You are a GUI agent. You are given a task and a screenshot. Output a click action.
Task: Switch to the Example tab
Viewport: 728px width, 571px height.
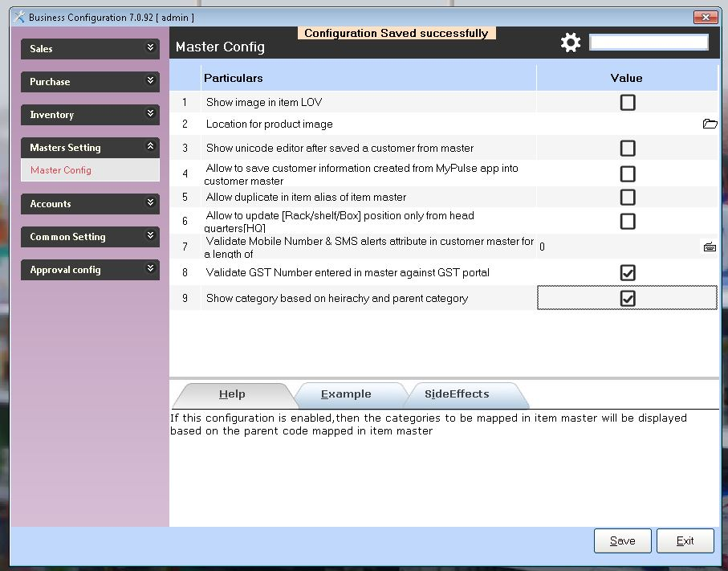tap(346, 394)
